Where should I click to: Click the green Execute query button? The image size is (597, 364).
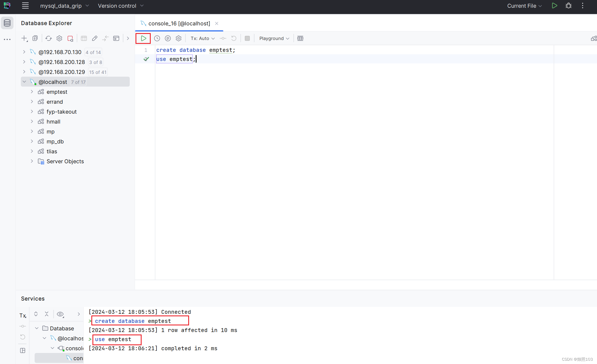pyautogui.click(x=143, y=38)
